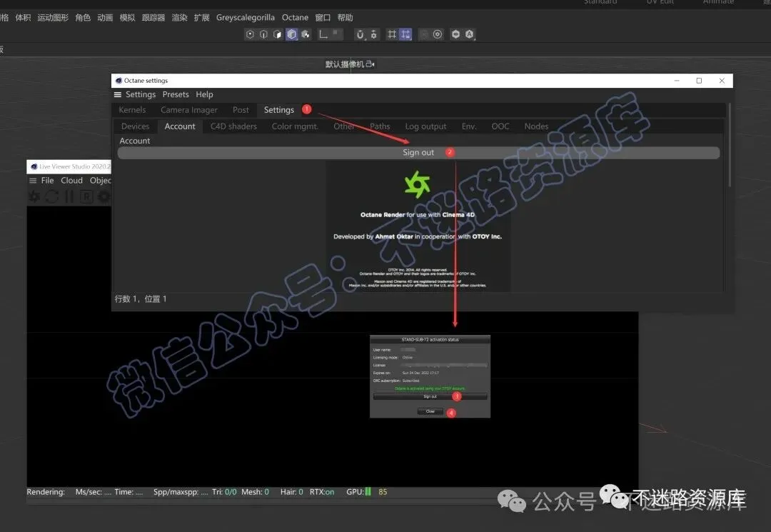The width and height of the screenshot is (771, 532).
Task: Open the Settings menu in Octane settings
Action: 141,94
